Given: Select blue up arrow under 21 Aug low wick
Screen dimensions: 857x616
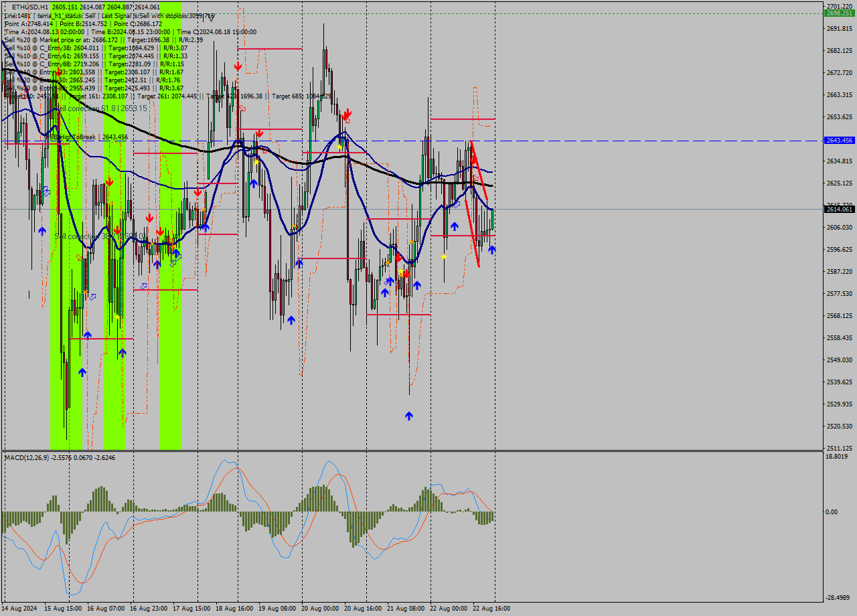Looking at the screenshot, I should [x=409, y=416].
